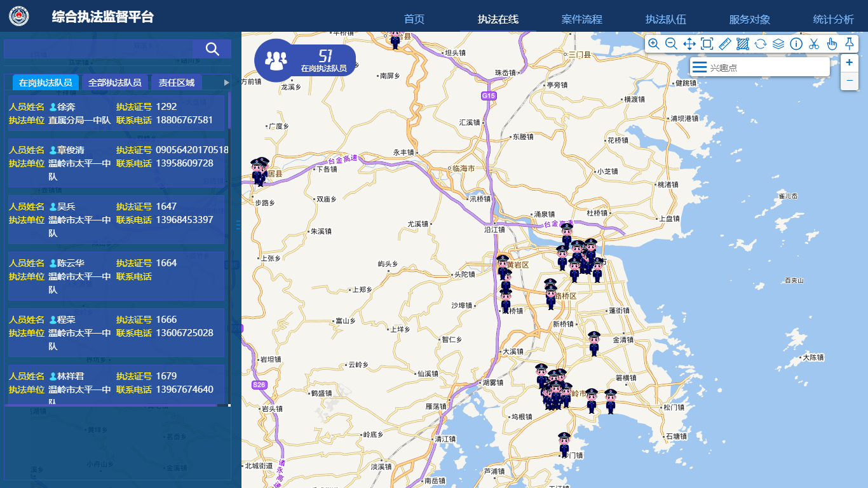868x488 pixels.
Task: Click the personnel search input field
Action: (98, 49)
